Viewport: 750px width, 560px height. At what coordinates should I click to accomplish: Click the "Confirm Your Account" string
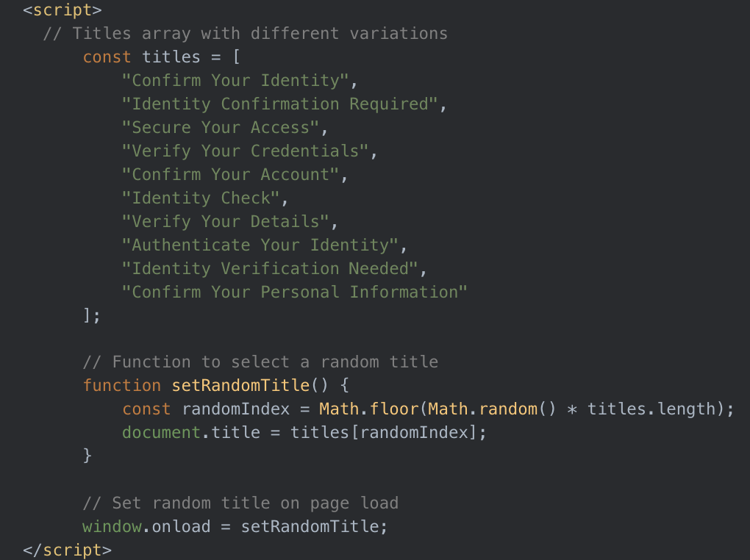(234, 175)
